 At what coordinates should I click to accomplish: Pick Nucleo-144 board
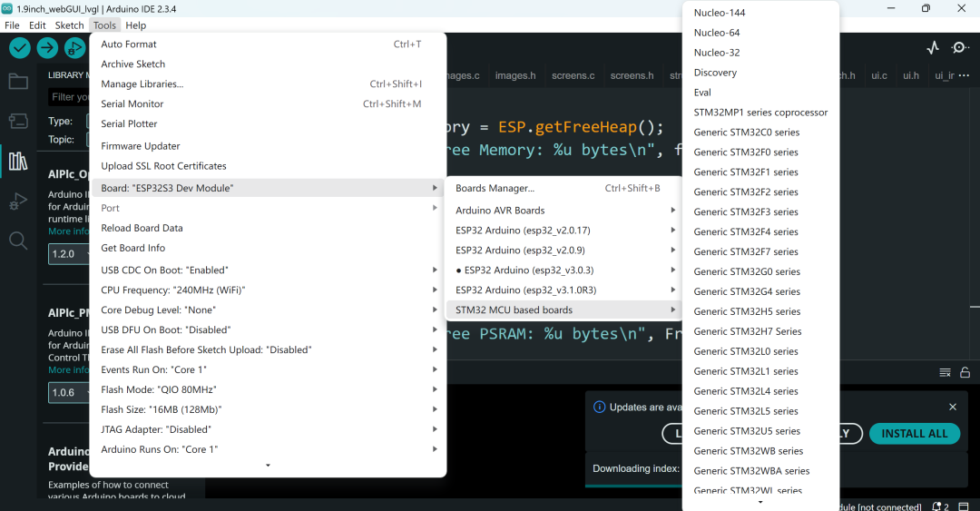760,13
